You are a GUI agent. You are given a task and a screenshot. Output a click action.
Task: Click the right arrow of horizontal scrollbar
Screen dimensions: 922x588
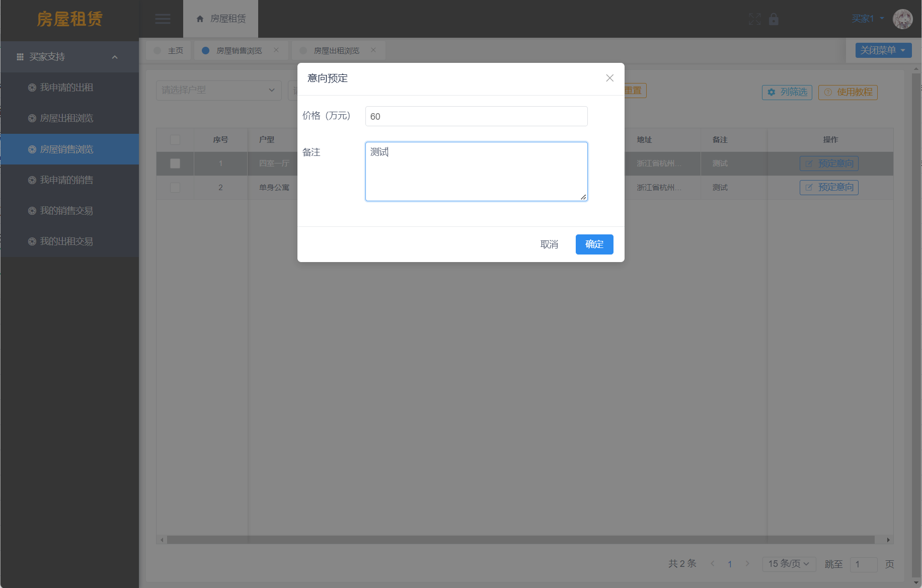click(x=888, y=540)
